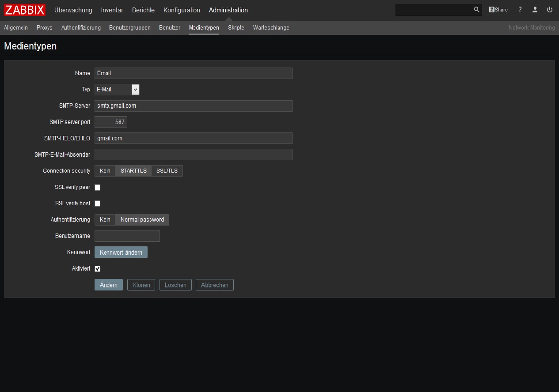
Task: Select SSL/TLS connection security
Action: pyautogui.click(x=167, y=171)
